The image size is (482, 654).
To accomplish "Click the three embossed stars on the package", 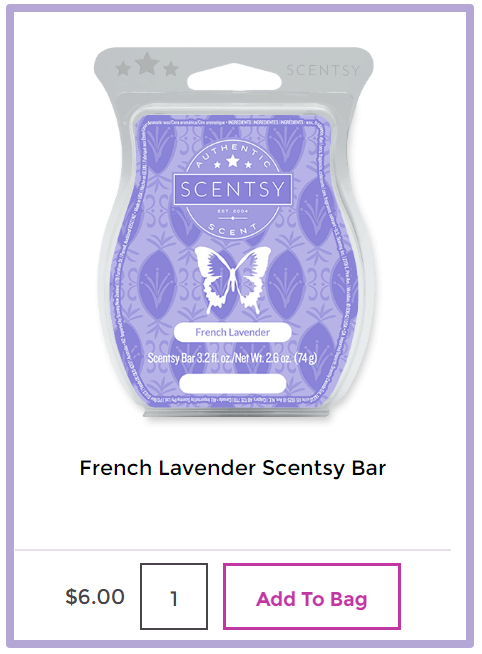I will click(147, 65).
